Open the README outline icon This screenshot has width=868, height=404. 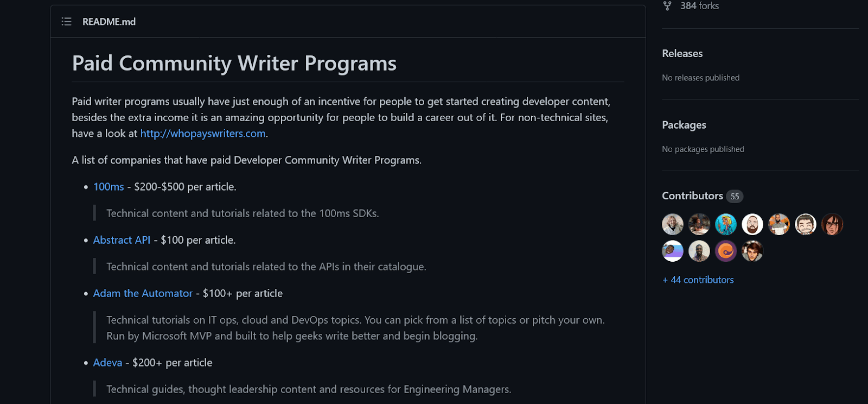click(67, 22)
